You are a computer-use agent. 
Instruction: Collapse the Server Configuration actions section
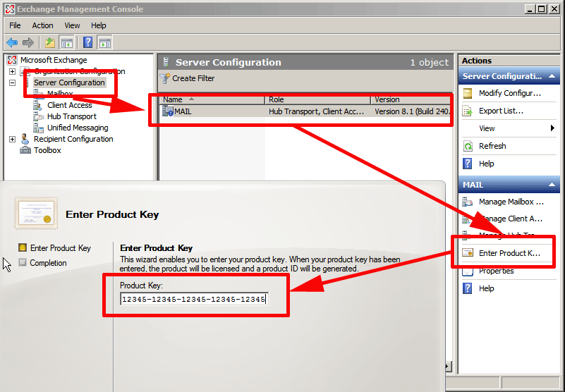tap(552, 76)
